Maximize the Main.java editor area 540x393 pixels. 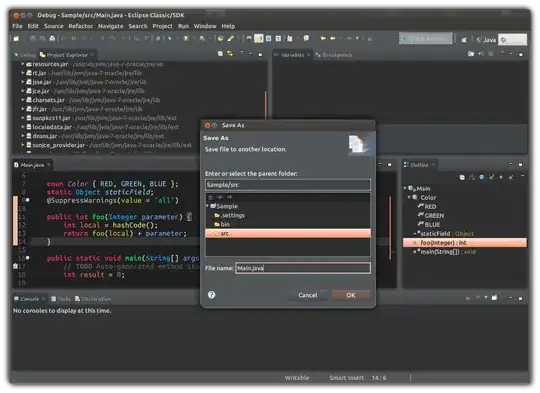click(390, 165)
